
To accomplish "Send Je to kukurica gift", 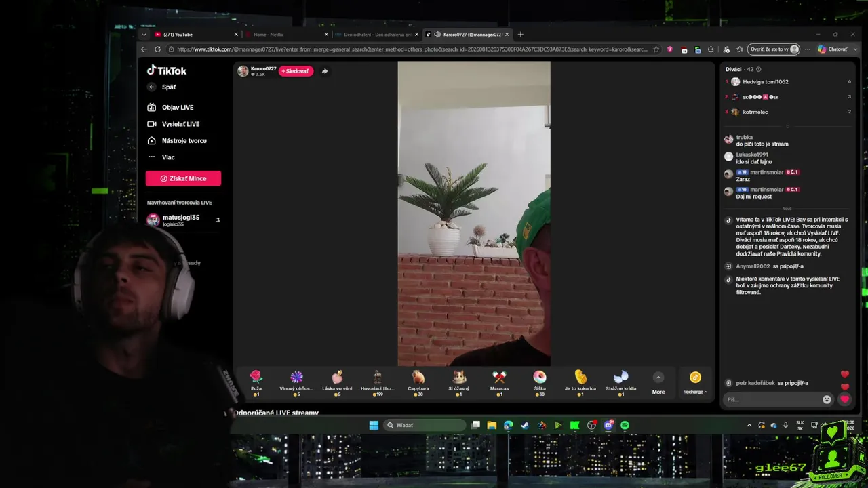I will click(x=580, y=383).
